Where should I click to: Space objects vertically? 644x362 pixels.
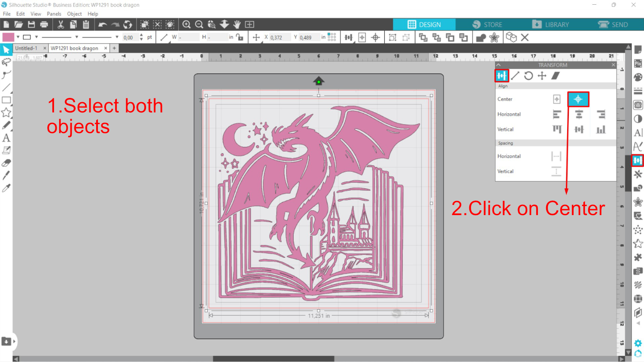click(556, 171)
